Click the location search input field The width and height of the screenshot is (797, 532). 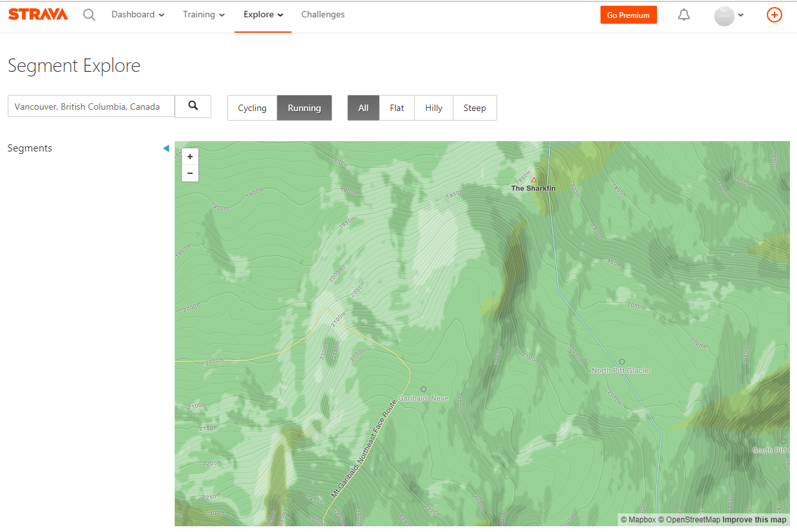click(x=91, y=107)
